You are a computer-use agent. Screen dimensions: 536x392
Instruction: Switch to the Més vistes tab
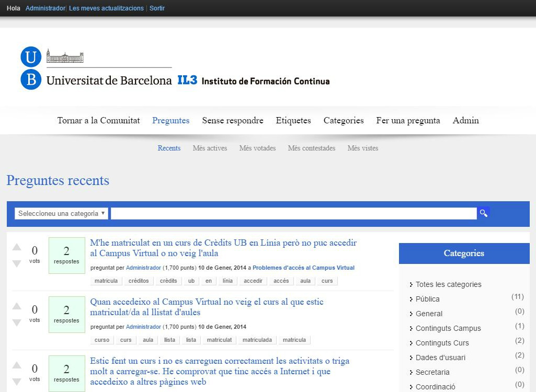(362, 148)
